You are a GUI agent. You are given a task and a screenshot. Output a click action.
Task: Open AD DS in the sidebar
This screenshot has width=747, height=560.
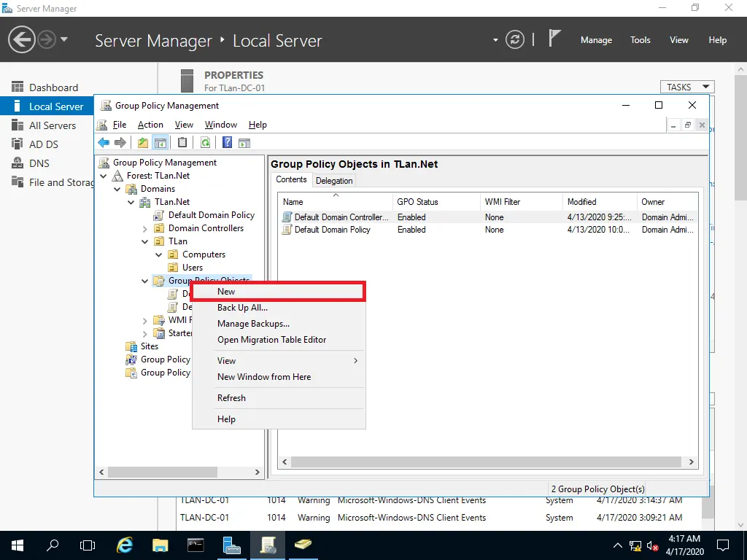pos(44,144)
